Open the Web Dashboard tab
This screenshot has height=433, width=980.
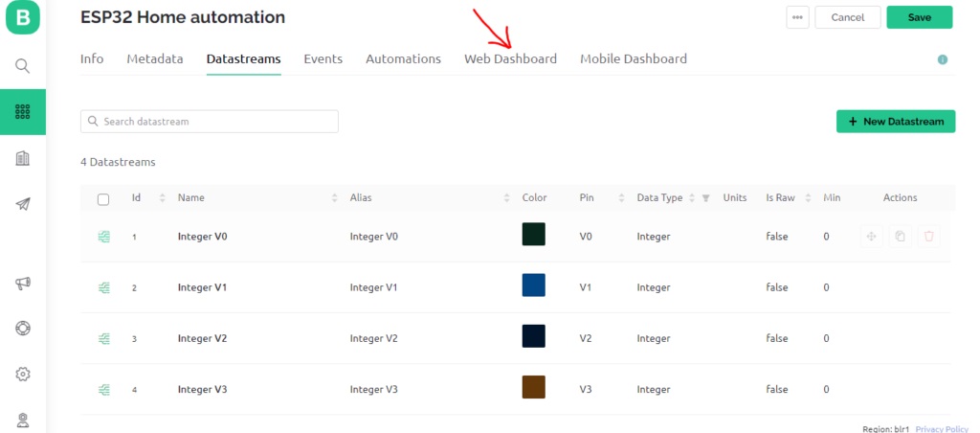click(x=510, y=58)
